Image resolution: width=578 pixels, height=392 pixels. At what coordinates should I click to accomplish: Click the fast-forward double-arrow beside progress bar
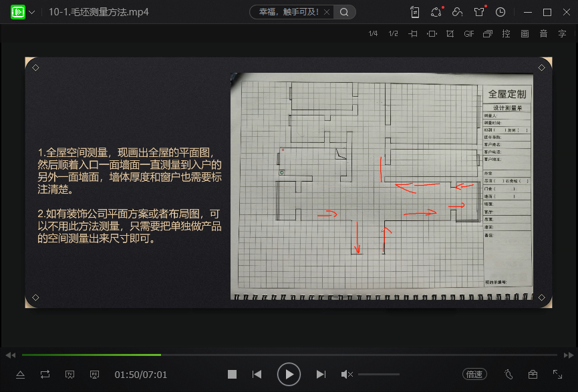(569, 355)
